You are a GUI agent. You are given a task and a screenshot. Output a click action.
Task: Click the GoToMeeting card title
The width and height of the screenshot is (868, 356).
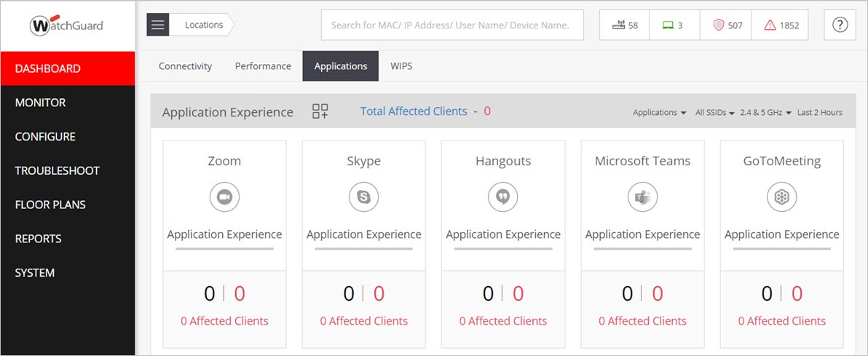coord(781,161)
